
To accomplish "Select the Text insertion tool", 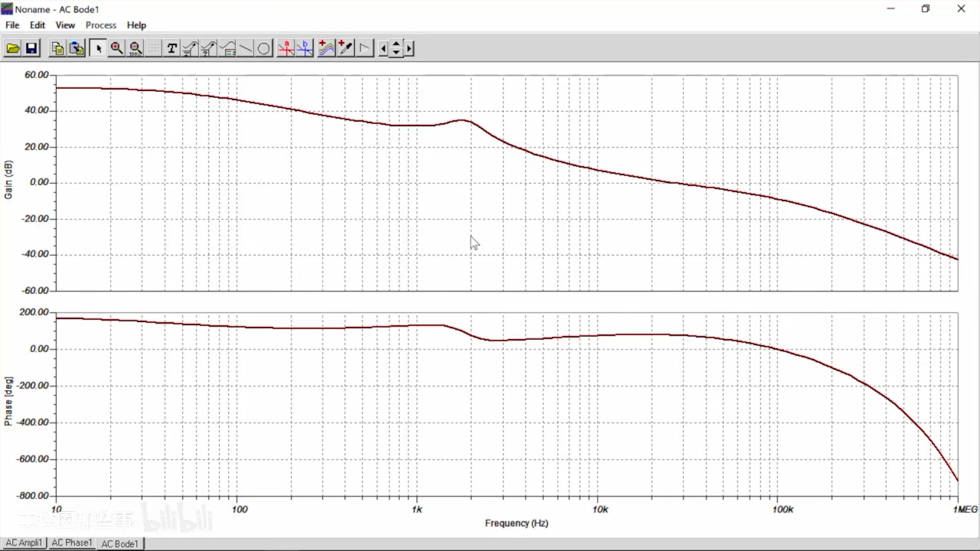I will 172,48.
